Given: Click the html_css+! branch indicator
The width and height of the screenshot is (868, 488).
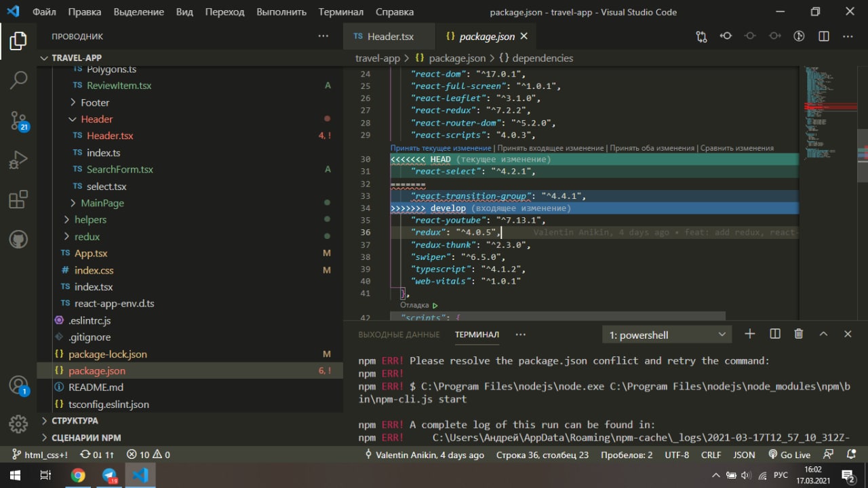Looking at the screenshot, I should tap(41, 455).
